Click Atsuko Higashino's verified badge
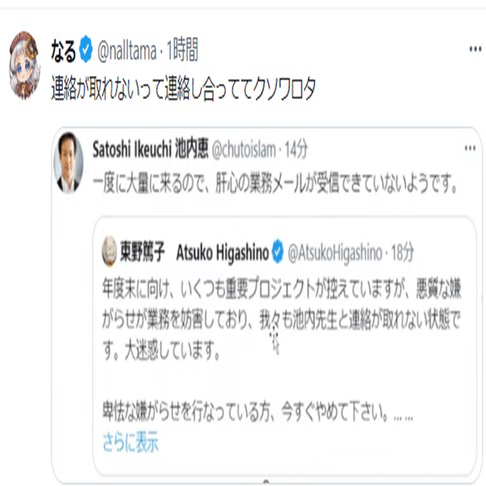 [278, 252]
